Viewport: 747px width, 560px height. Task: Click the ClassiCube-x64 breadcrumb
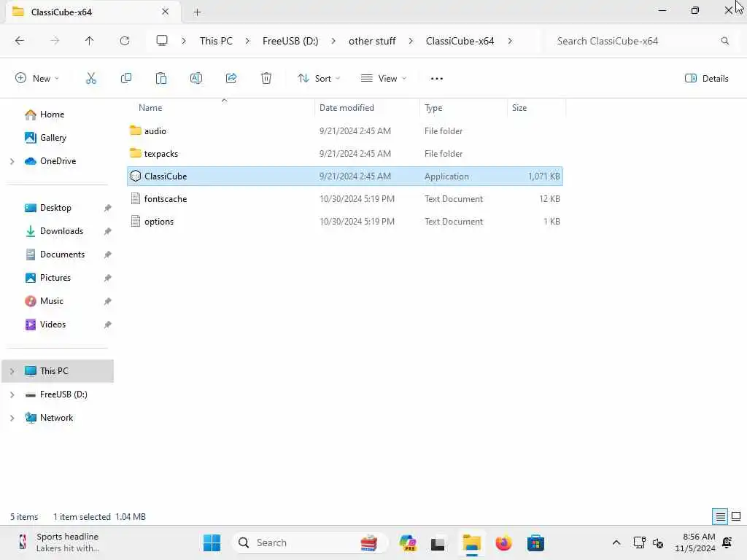click(460, 41)
